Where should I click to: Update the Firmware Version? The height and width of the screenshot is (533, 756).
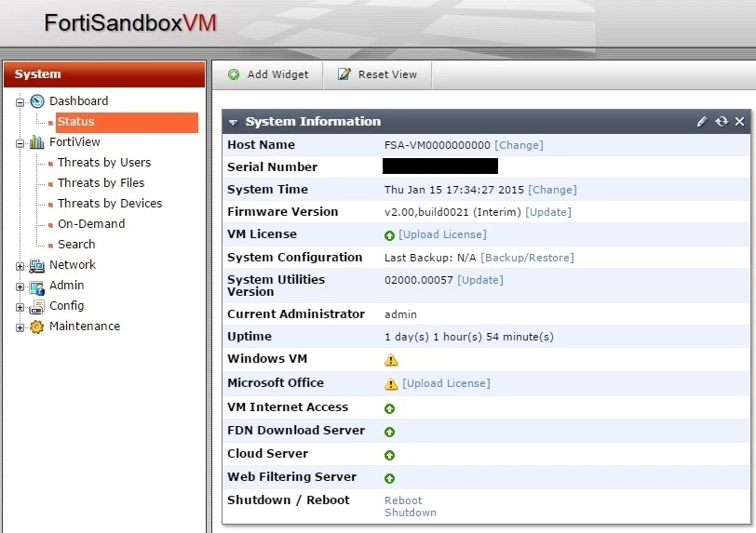point(548,212)
